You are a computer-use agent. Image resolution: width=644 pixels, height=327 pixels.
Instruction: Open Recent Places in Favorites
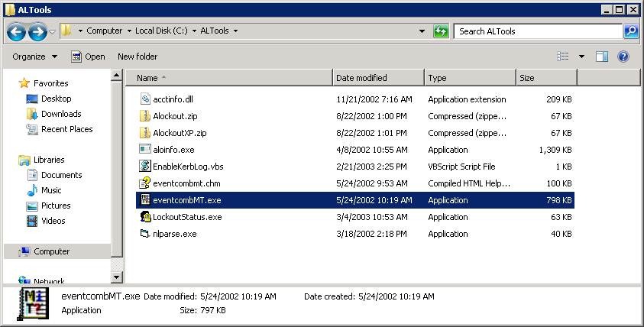click(x=67, y=129)
